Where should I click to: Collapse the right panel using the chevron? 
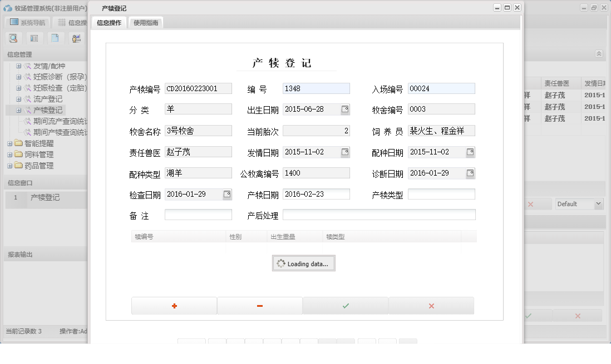599,53
